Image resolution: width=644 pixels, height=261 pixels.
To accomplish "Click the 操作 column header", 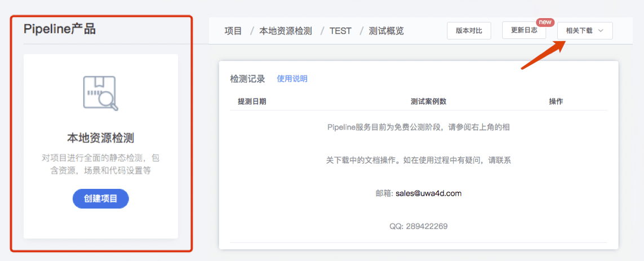I will 556,101.
